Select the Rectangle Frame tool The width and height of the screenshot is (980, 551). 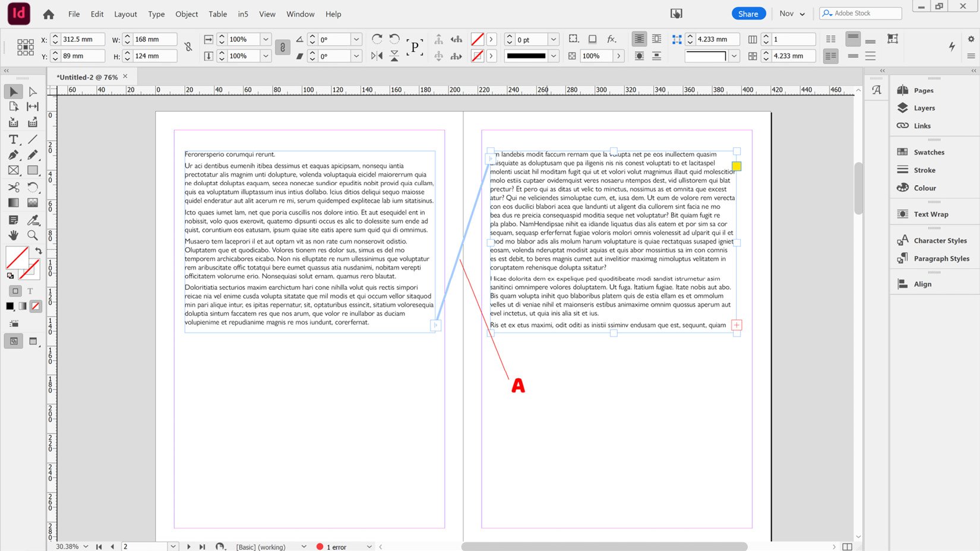coord(13,170)
